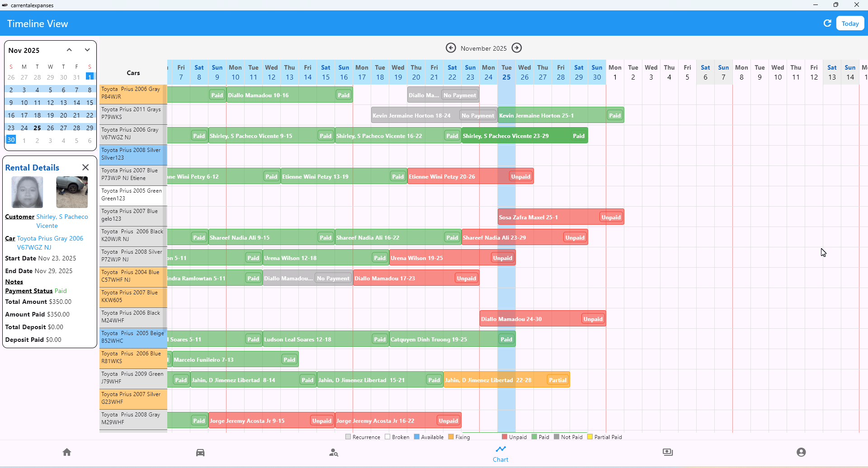Click the Broken legend box
Screen dimensions: 868x468
coord(387,437)
